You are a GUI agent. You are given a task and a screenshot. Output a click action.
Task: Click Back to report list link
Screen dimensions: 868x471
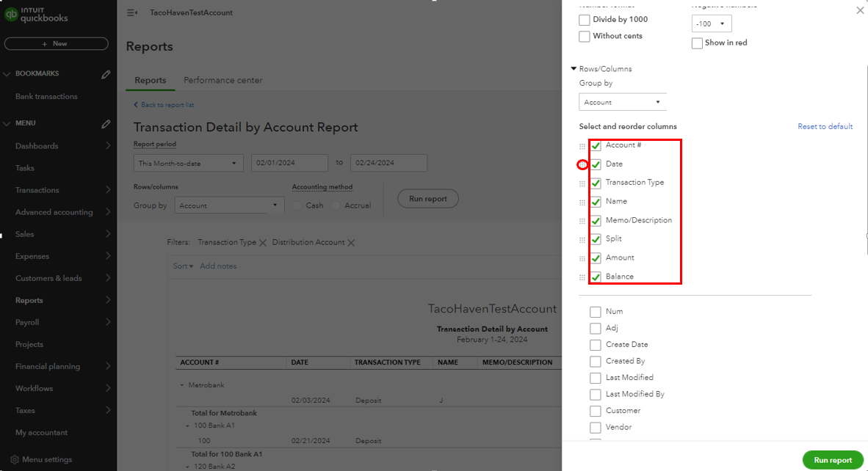(167, 104)
